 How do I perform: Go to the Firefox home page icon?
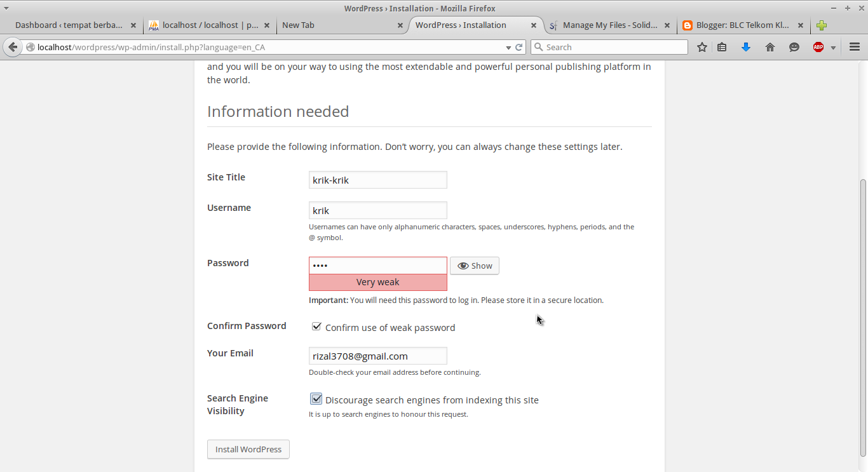770,47
